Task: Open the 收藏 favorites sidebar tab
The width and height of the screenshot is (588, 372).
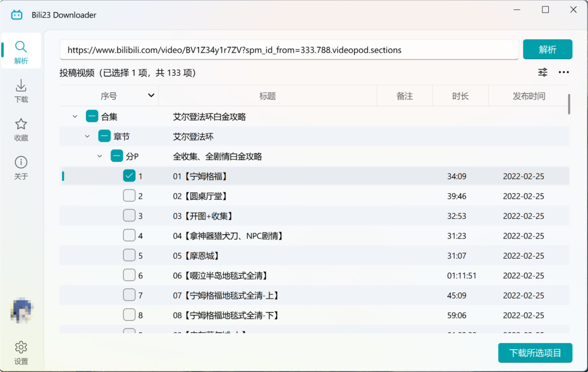Action: coord(21,130)
